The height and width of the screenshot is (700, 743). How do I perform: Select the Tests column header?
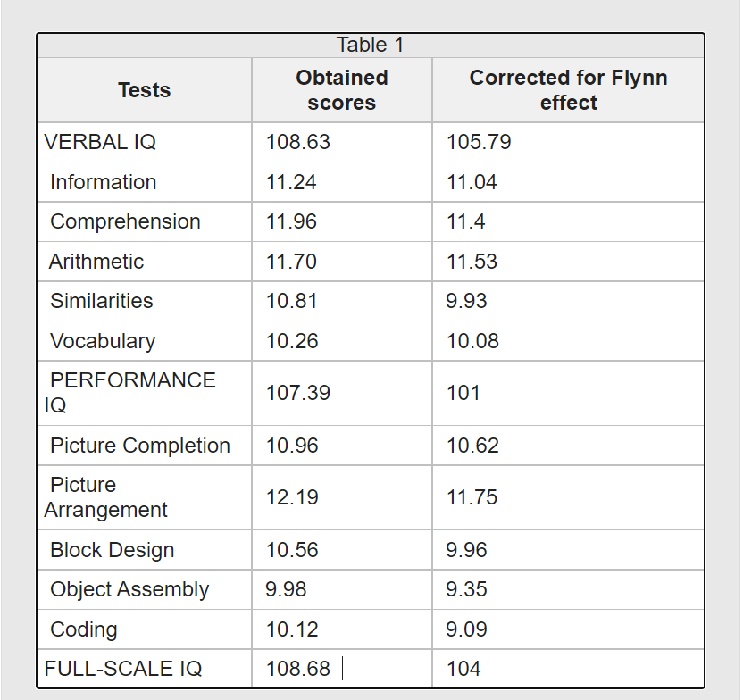144,90
